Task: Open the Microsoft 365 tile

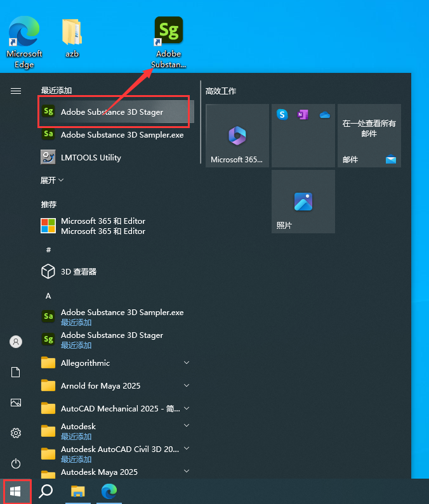Action: point(237,135)
